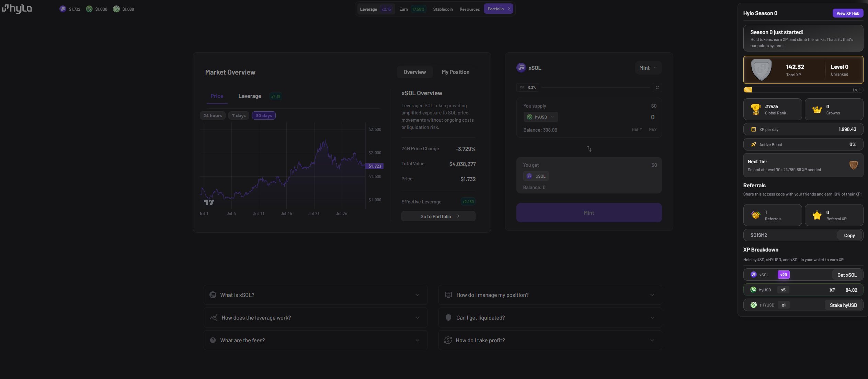Select the 24 hours chart range
Screen dimensions: 868x379
(x=212, y=116)
